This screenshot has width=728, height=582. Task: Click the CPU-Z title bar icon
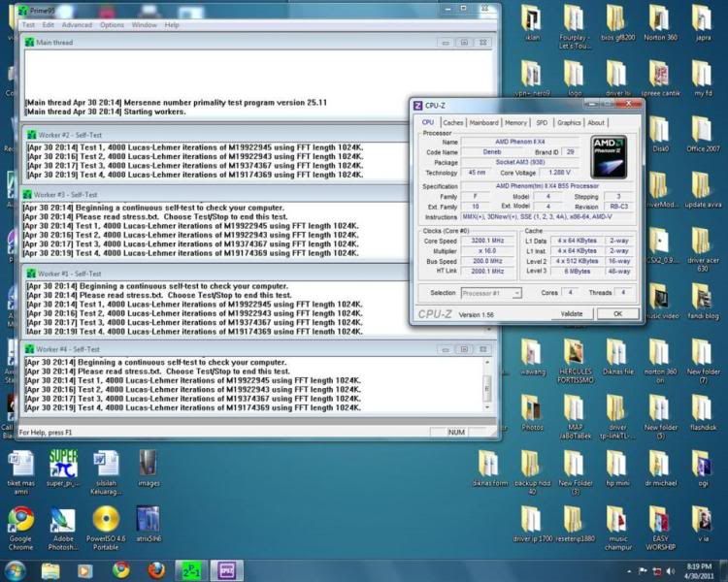[417, 106]
